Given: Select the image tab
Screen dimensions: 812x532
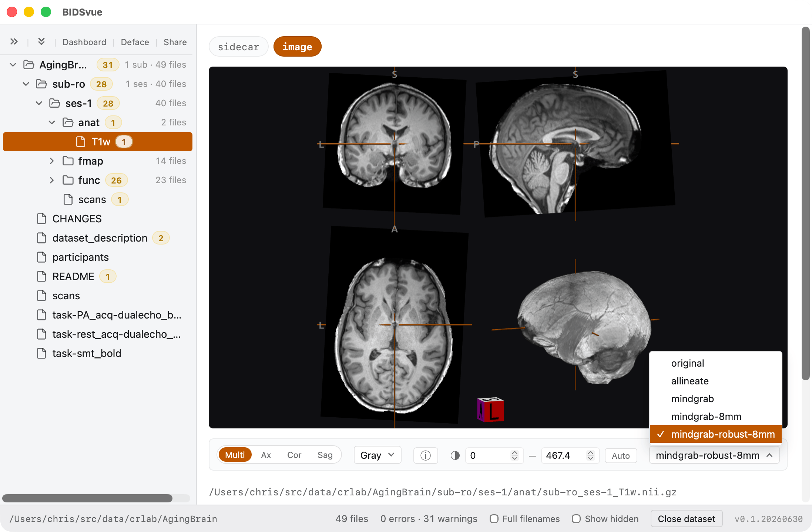Looking at the screenshot, I should pos(298,47).
